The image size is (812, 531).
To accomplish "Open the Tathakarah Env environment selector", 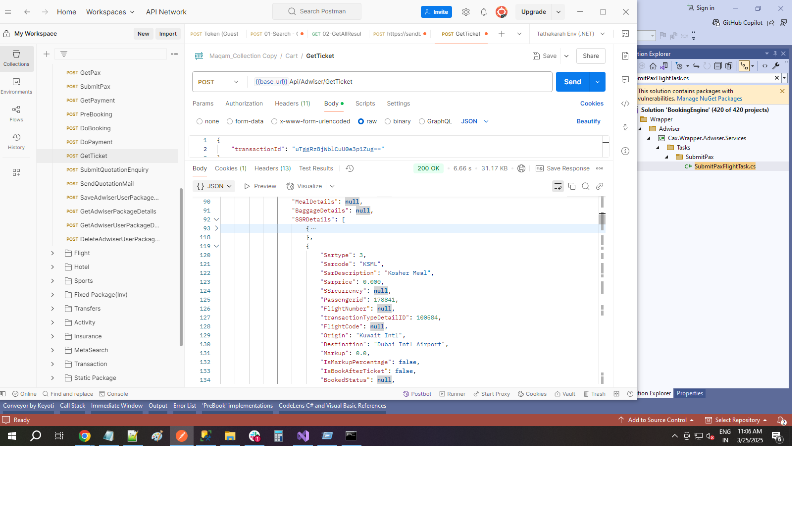I will [570, 34].
